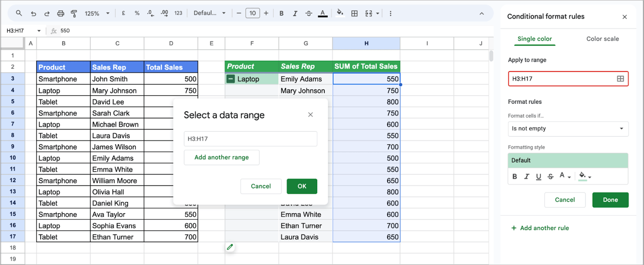The height and width of the screenshot is (265, 644).
Task: Toggle underline in formatting style panel
Action: [538, 176]
